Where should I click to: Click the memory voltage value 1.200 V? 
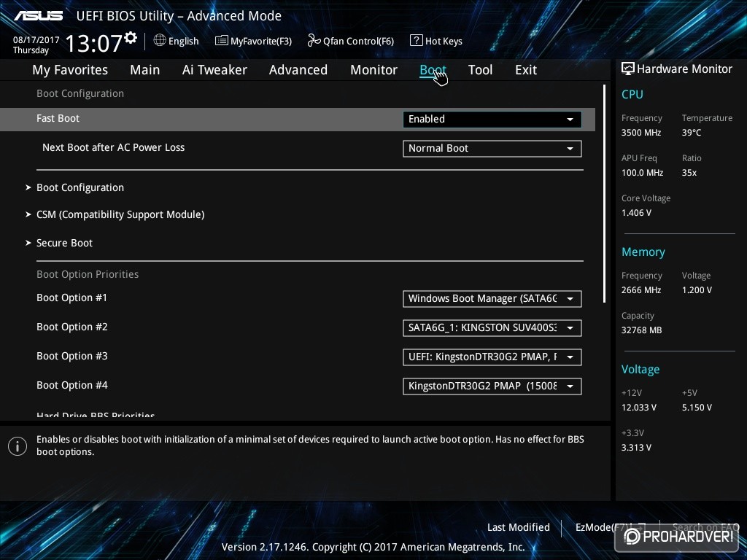(x=697, y=290)
